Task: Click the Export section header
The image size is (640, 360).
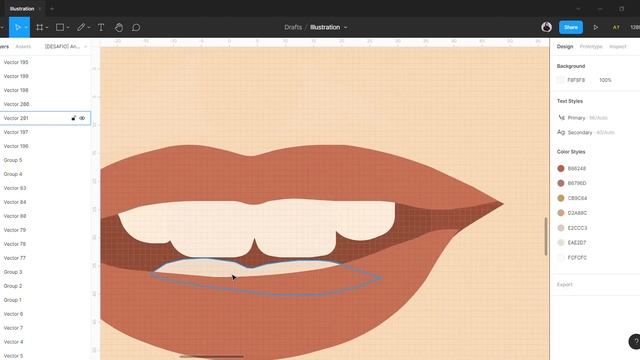Action: point(564,284)
